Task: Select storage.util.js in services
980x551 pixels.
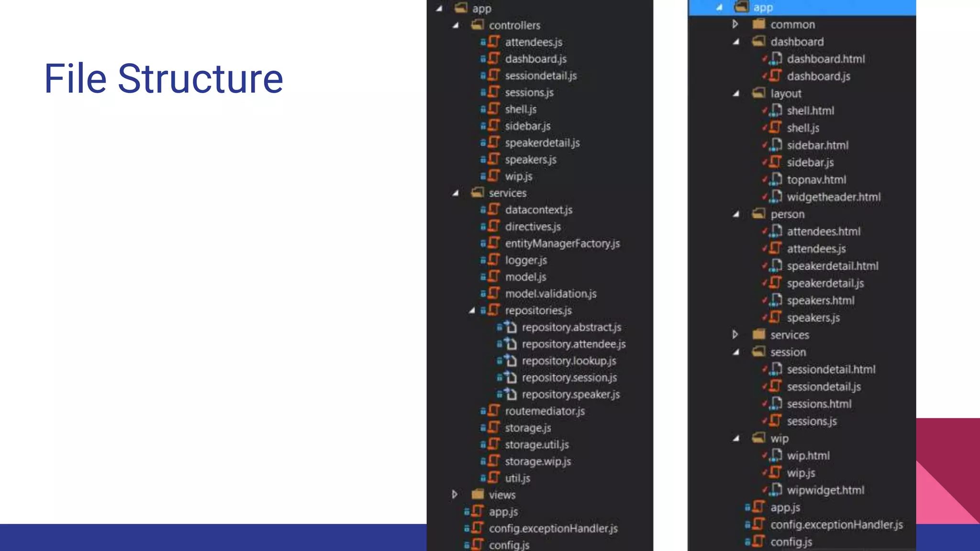Action: point(537,444)
